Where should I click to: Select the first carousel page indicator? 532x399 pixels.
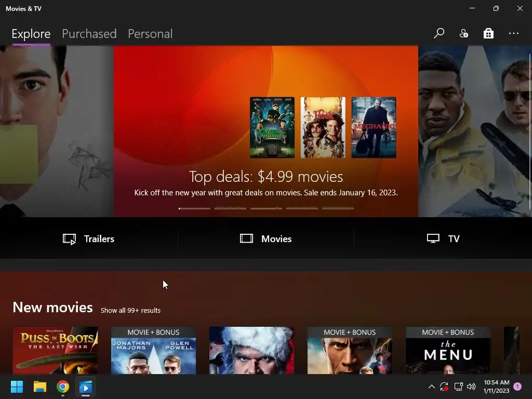tap(194, 208)
